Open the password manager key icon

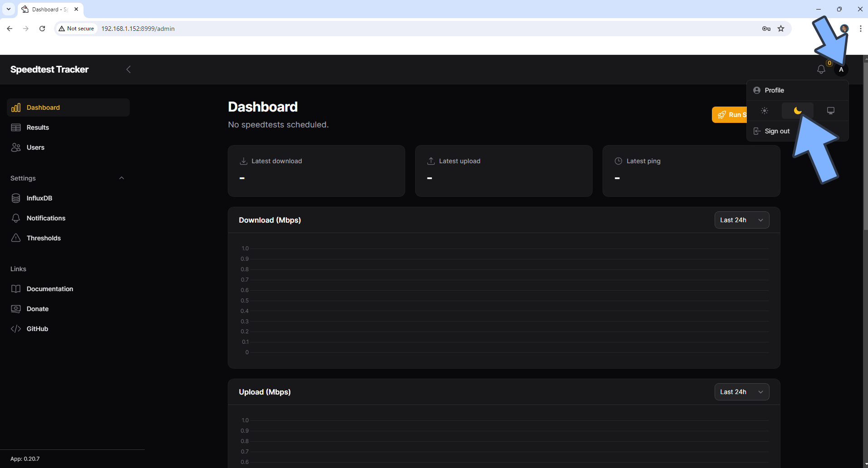coord(766,29)
